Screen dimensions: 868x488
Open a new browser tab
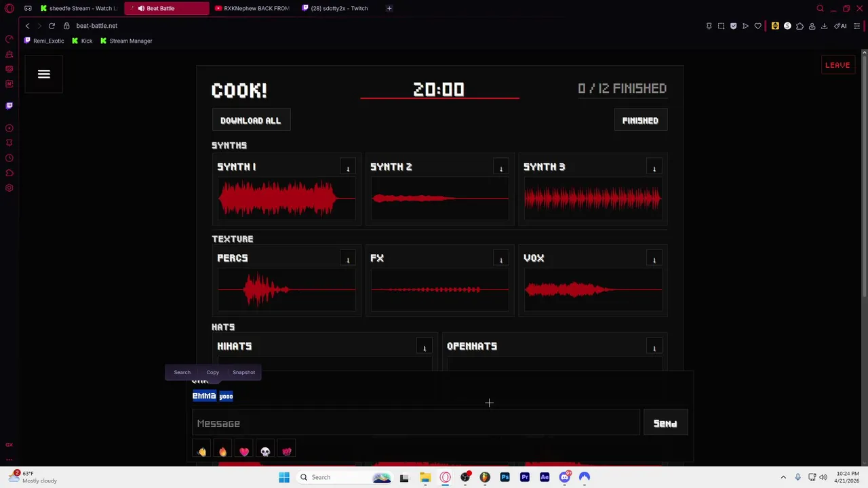389,8
